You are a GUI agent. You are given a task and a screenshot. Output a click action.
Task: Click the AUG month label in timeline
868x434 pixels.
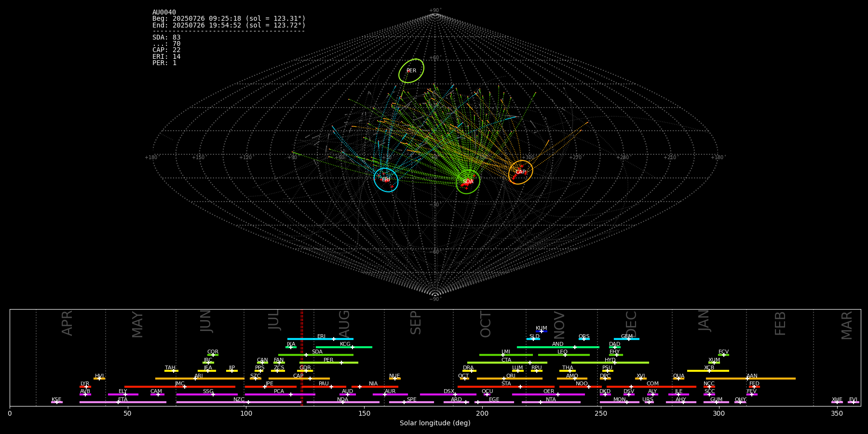click(344, 323)
